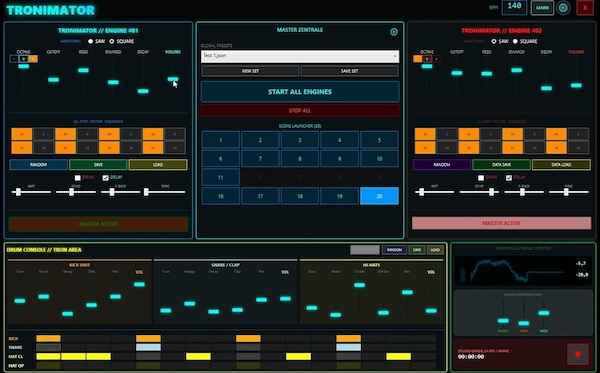This screenshot has width=600, height=373.
Task: Start recording with the red record button
Action: pos(578,354)
